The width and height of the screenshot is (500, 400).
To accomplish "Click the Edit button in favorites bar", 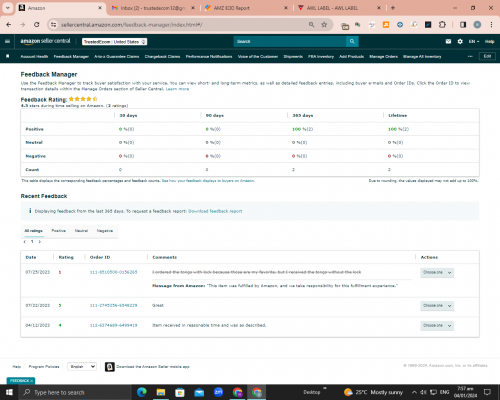I will pos(487,56).
